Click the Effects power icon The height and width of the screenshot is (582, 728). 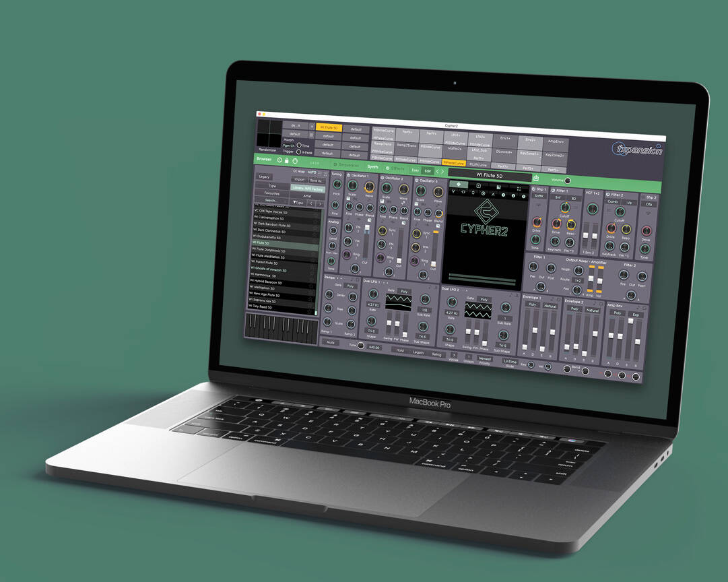pyautogui.click(x=388, y=168)
